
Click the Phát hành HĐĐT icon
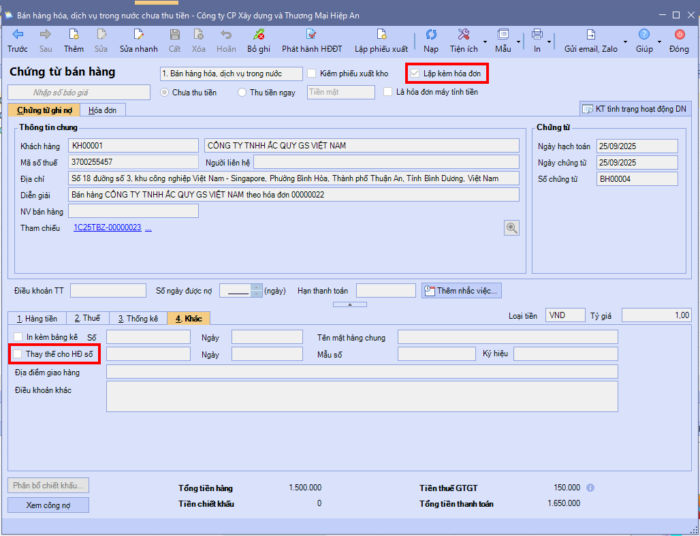coord(311,35)
